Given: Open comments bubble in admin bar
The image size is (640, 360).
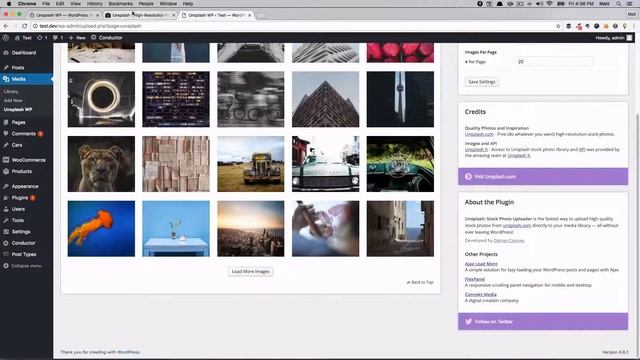Looking at the screenshot, I should click(58, 38).
